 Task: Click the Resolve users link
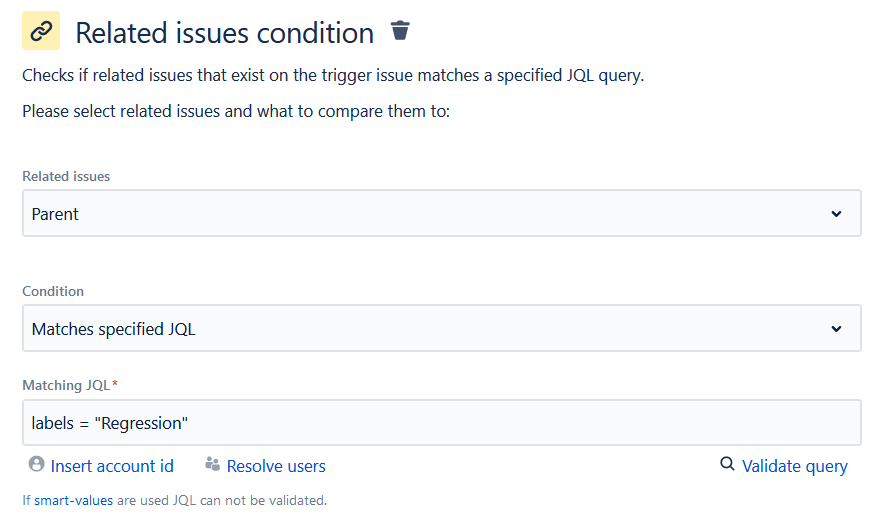coord(276,466)
